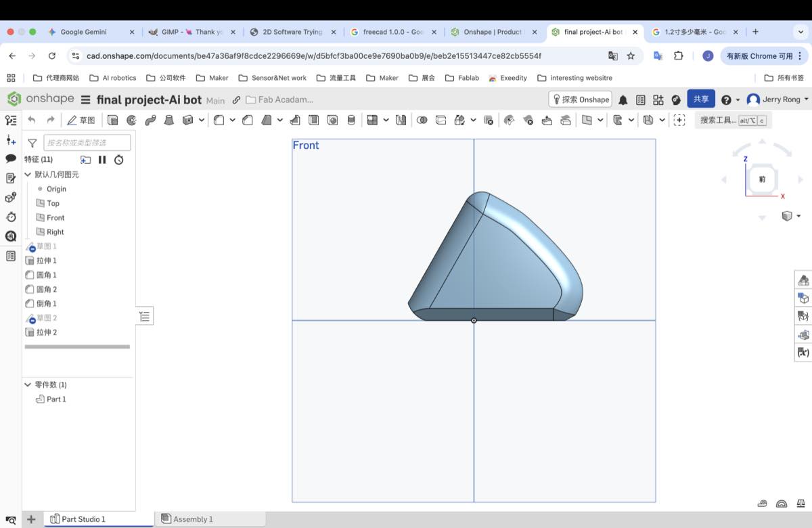Select the Extrude tool icon

(112, 120)
